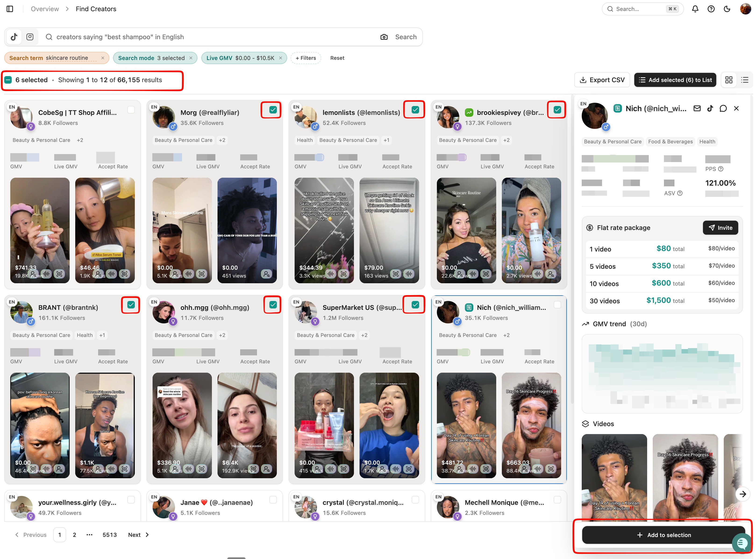This screenshot has height=559, width=756.
Task: Expand BRANT's +1 extra category
Action: click(x=102, y=335)
